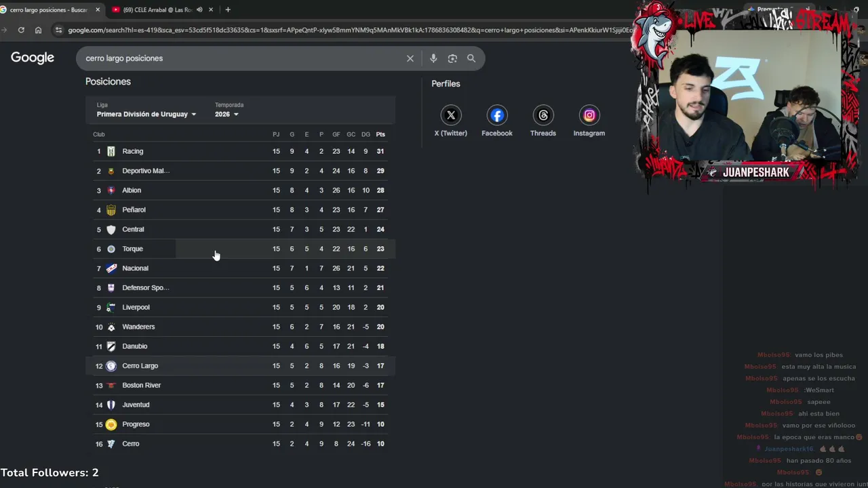The height and width of the screenshot is (488, 868).
Task: Click the Total Followers: 2 overlay text
Action: coord(50,472)
